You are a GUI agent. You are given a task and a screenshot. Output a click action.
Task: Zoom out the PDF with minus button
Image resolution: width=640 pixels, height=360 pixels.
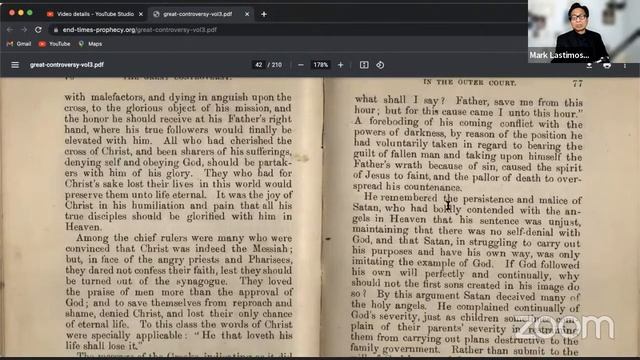click(x=301, y=65)
